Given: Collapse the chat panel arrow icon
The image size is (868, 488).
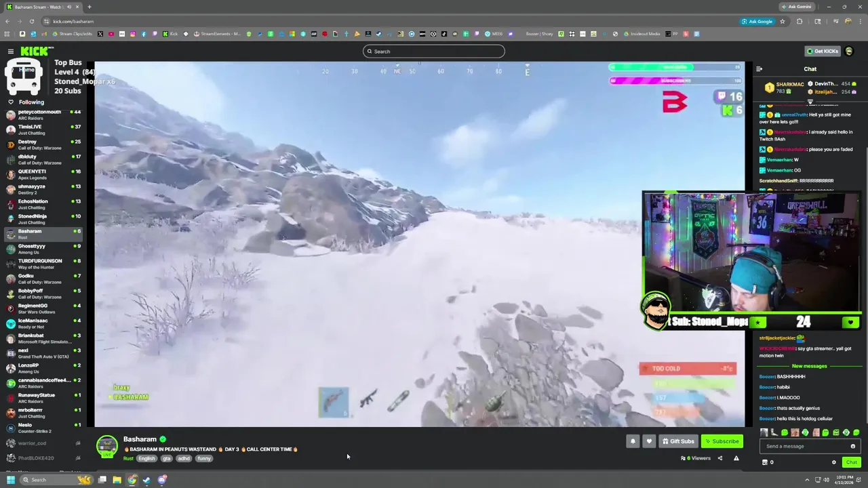Looking at the screenshot, I should click(x=759, y=69).
